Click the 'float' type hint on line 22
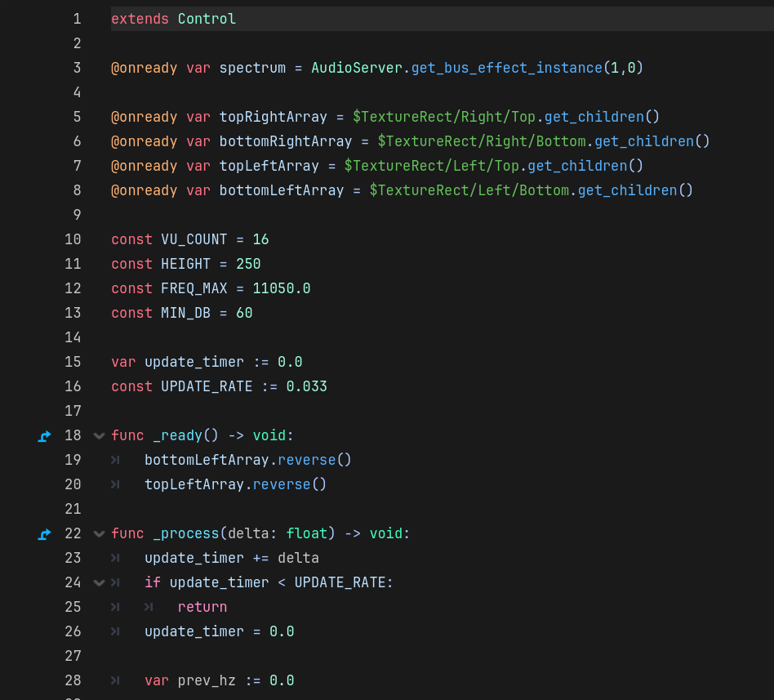Viewport: 774px width, 700px height. [x=306, y=533]
